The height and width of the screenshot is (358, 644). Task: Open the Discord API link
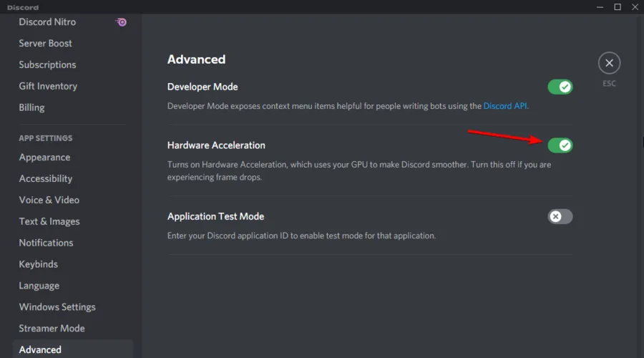506,106
